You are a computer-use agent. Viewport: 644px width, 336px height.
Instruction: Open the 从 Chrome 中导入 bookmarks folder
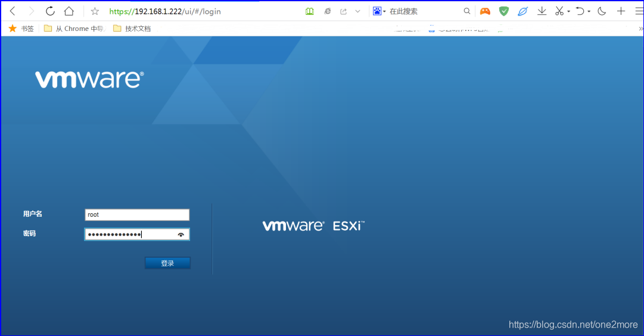pyautogui.click(x=74, y=29)
